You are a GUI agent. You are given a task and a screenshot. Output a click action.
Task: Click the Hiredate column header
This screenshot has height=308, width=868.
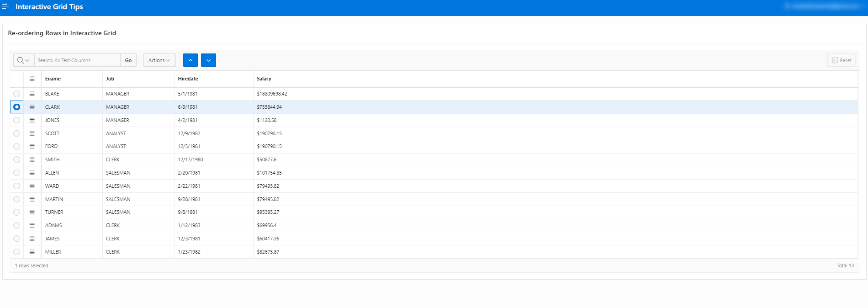188,79
